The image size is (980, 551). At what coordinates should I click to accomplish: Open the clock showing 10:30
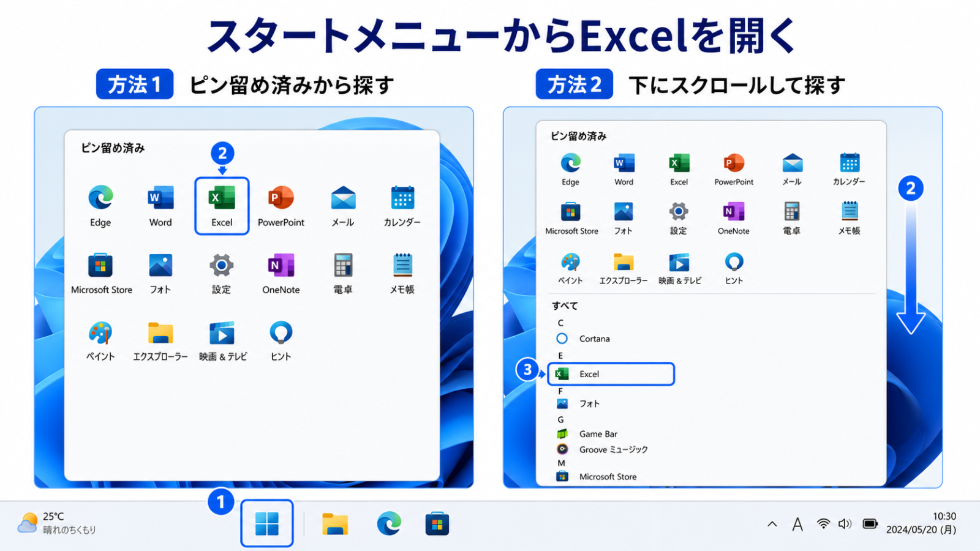pos(921,523)
